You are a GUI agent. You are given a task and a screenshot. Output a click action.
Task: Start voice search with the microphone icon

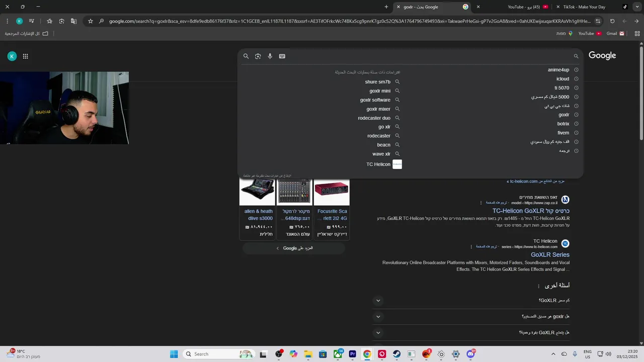pos(270,56)
